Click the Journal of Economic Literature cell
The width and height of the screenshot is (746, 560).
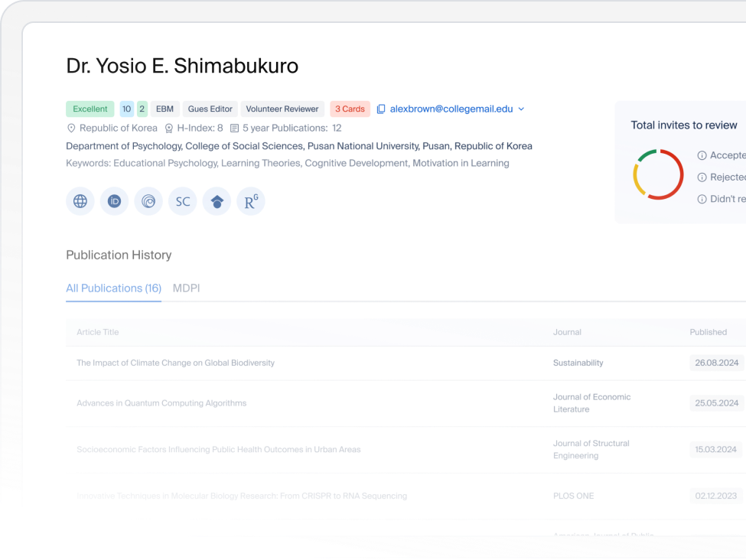coord(592,403)
